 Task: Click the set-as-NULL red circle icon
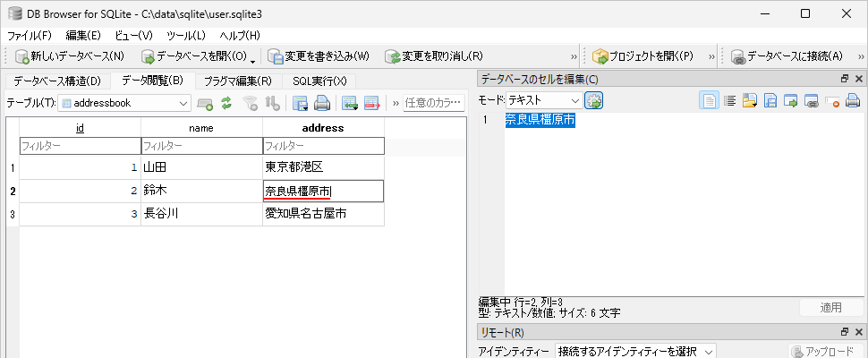pyautogui.click(x=832, y=101)
